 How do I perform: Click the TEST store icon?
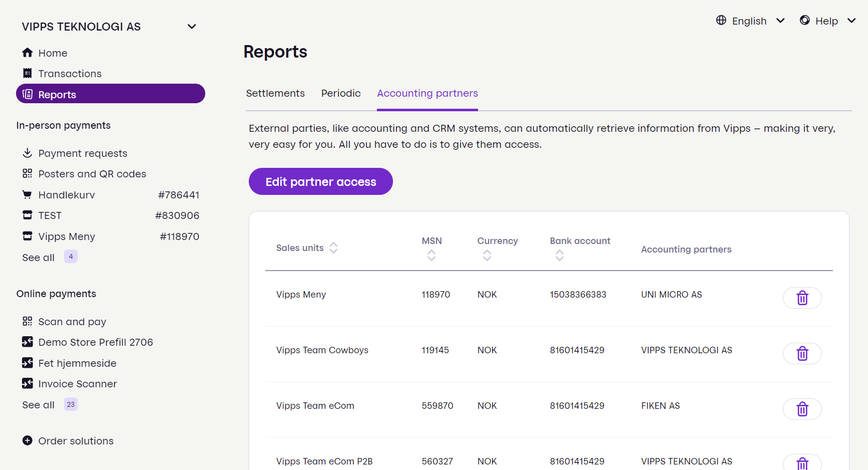click(28, 215)
